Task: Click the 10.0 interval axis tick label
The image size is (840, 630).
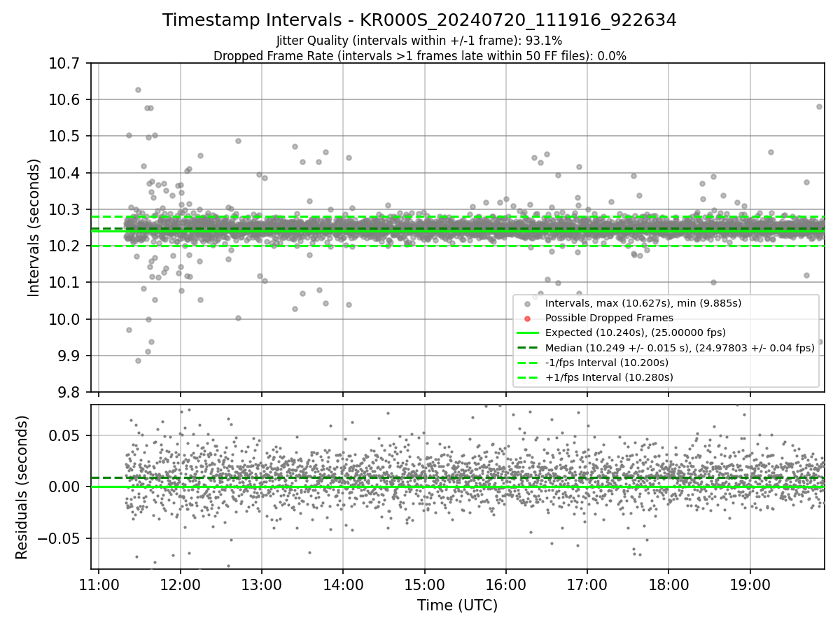Action: tap(64, 319)
